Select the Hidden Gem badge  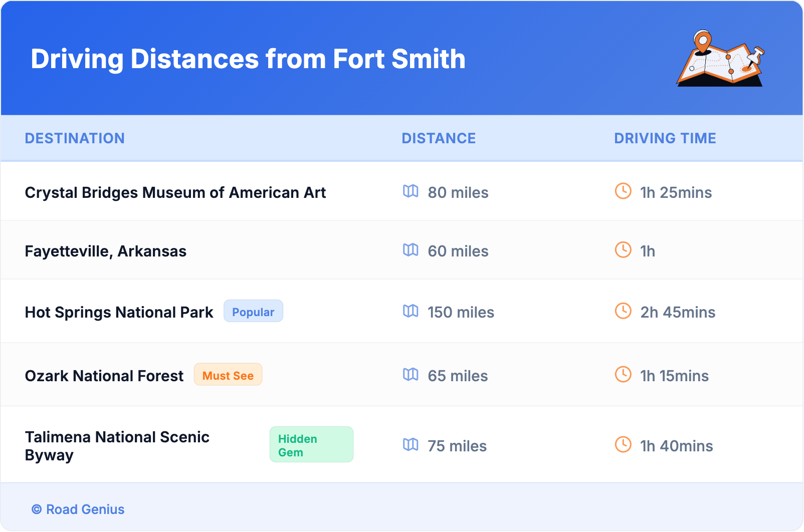point(311,445)
